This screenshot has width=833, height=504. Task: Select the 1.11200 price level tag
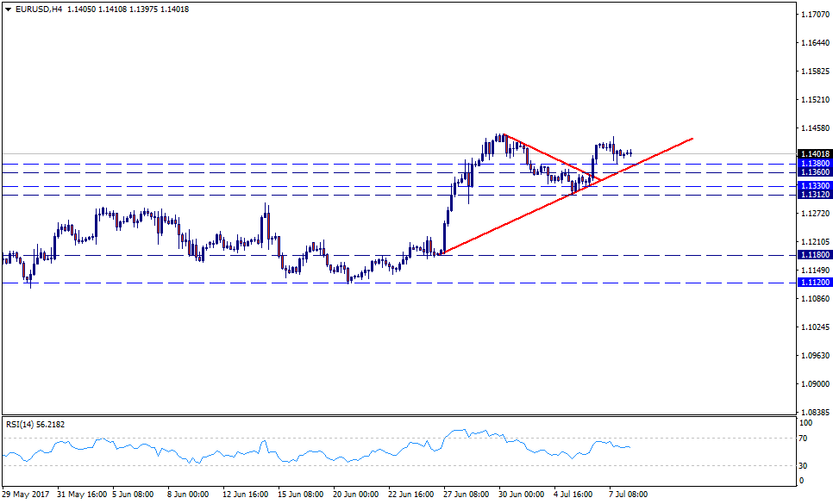pos(813,283)
